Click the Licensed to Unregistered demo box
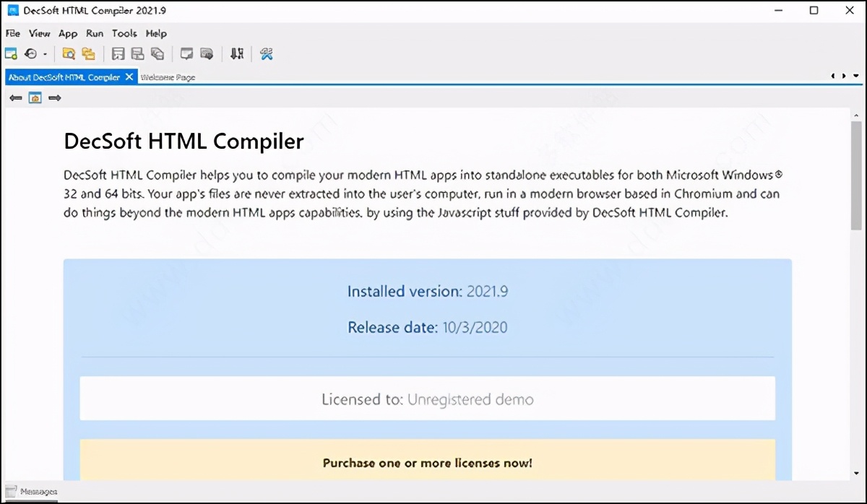The height and width of the screenshot is (504, 867). 428,399
